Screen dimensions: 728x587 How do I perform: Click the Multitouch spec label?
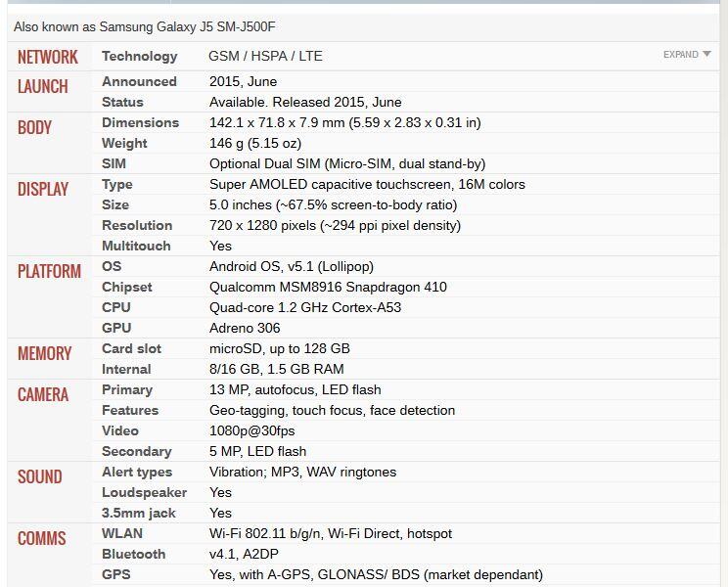pyautogui.click(x=137, y=246)
